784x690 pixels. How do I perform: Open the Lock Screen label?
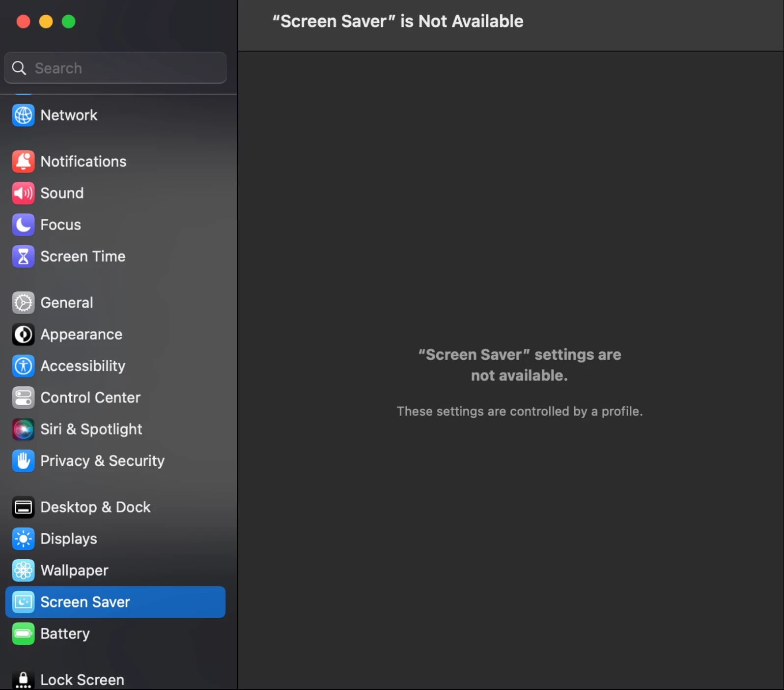(83, 680)
